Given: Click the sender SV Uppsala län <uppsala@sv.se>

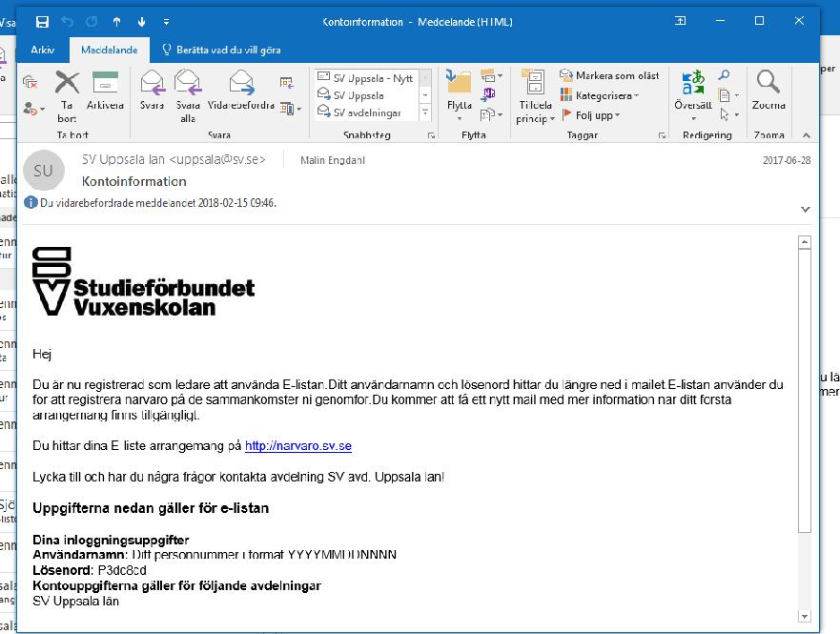Looking at the screenshot, I should (x=174, y=159).
